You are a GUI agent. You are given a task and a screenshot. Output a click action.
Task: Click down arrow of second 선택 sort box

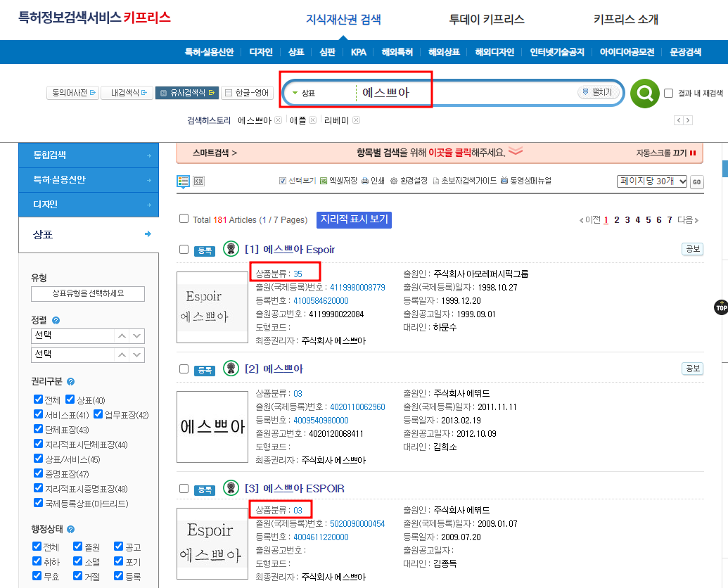(x=137, y=354)
